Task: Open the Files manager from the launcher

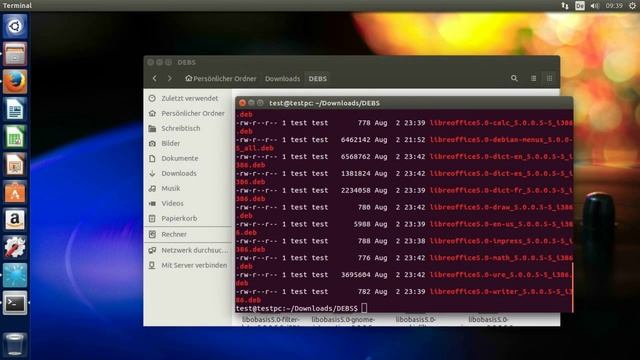Action: 15,54
